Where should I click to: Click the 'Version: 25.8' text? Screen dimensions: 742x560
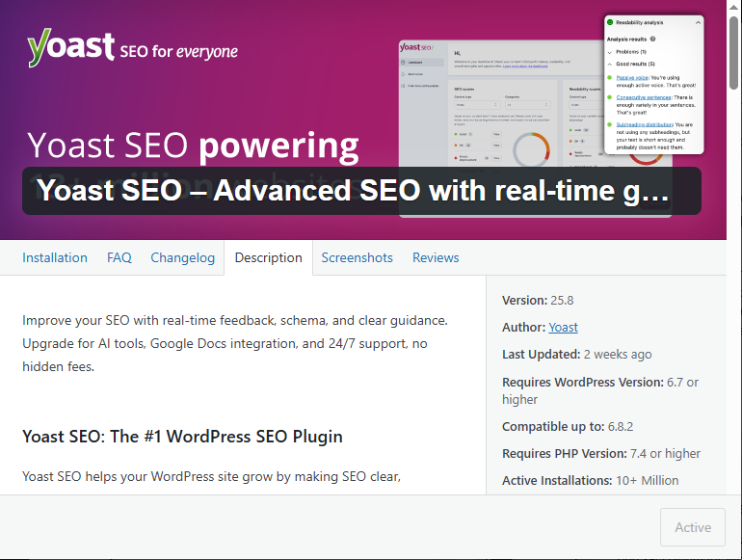click(x=538, y=300)
